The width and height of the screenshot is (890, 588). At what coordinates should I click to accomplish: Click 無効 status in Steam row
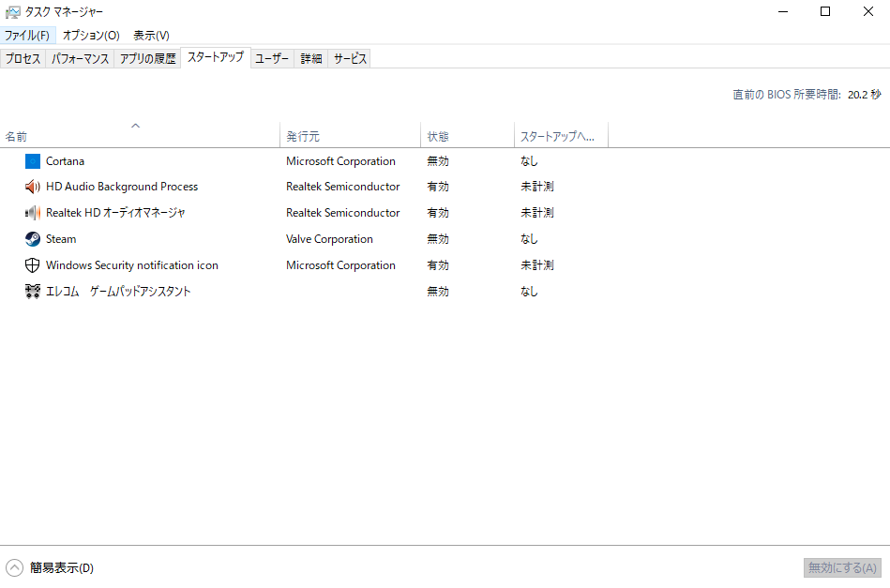[x=438, y=239]
